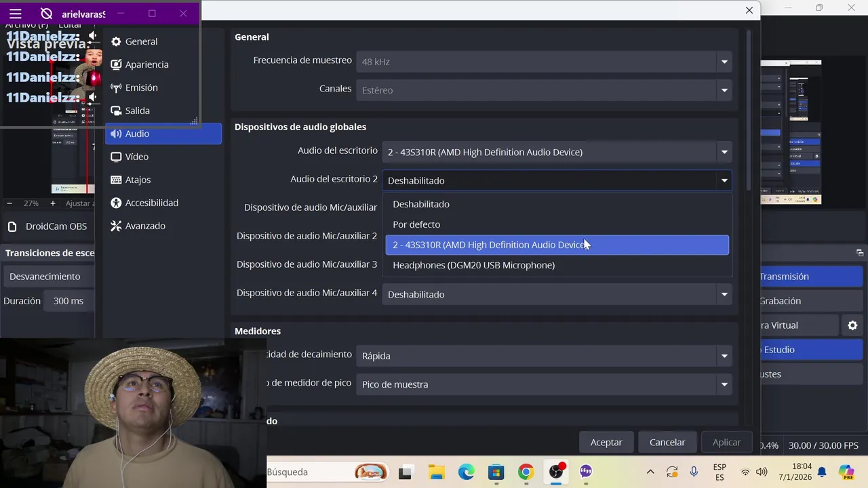Show hidden system tray icons
868x488 pixels.
650,472
